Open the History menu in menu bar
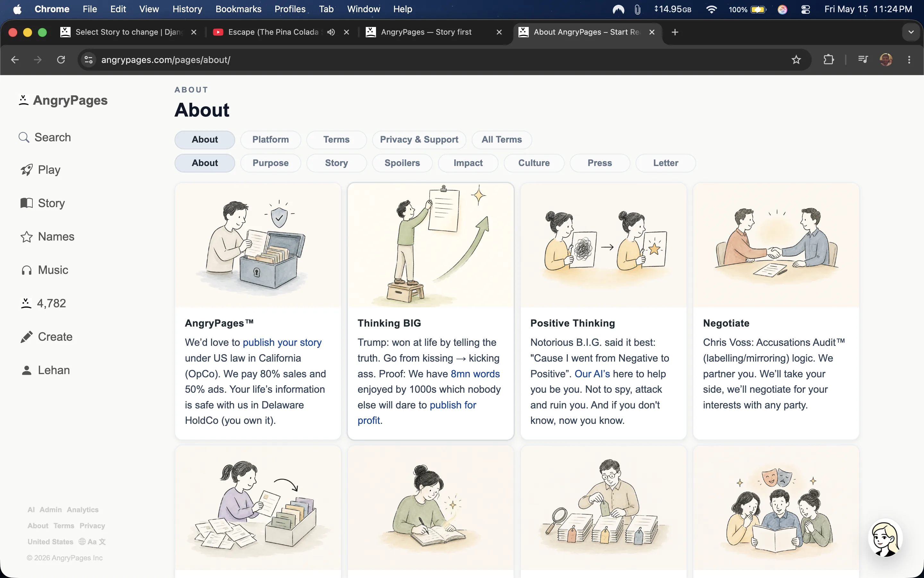924x578 pixels. coord(187,9)
